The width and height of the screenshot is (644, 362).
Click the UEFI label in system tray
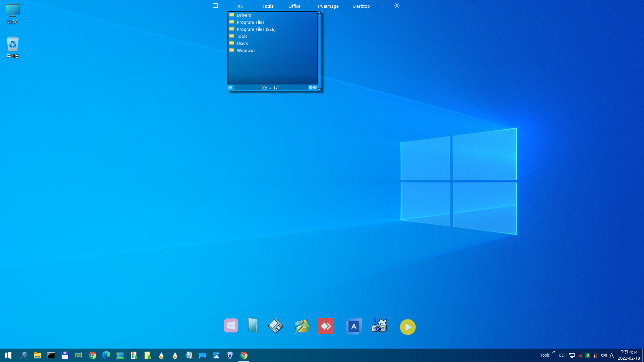[x=562, y=355]
